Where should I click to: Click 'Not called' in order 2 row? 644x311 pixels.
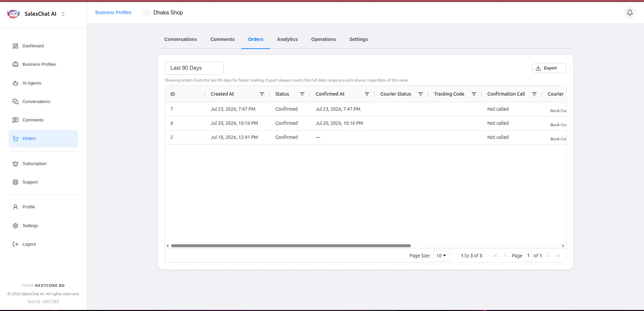498,137
